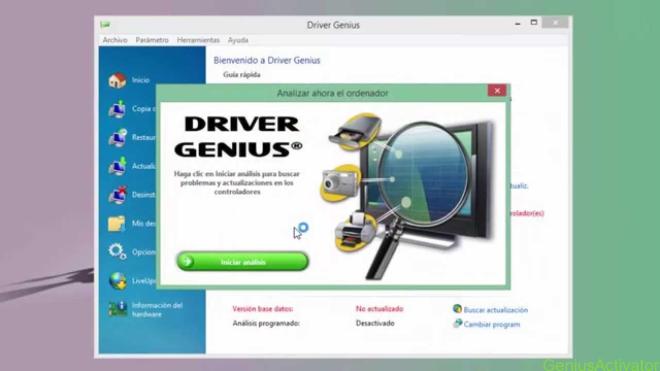Open the Inicio home icon in sidebar
Screen dimensions: 660x371
tap(117, 80)
